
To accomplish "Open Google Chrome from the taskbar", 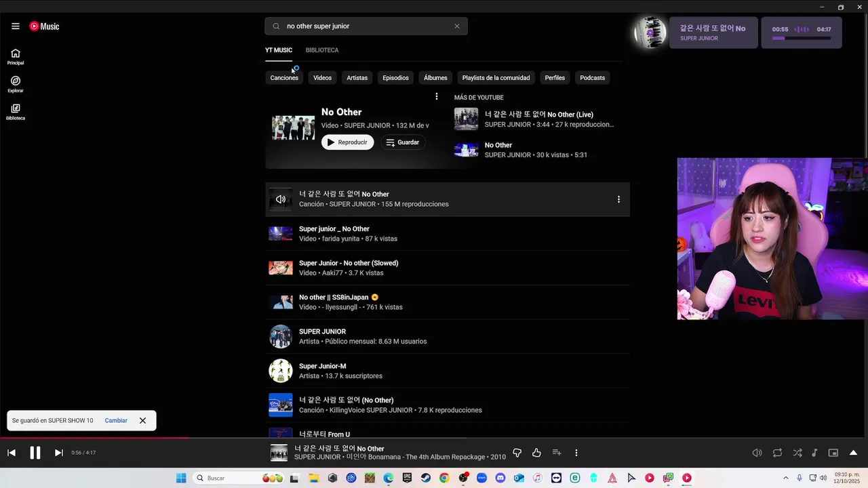I will [x=444, y=479].
